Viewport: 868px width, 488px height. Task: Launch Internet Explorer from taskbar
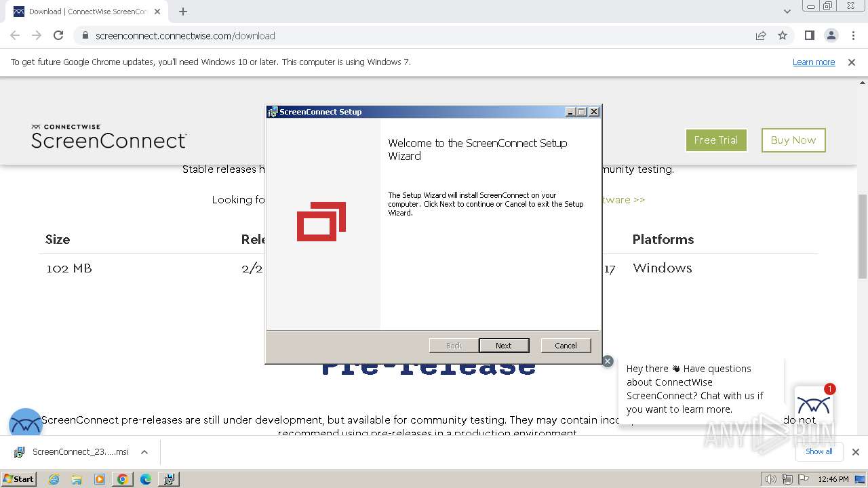click(x=54, y=479)
